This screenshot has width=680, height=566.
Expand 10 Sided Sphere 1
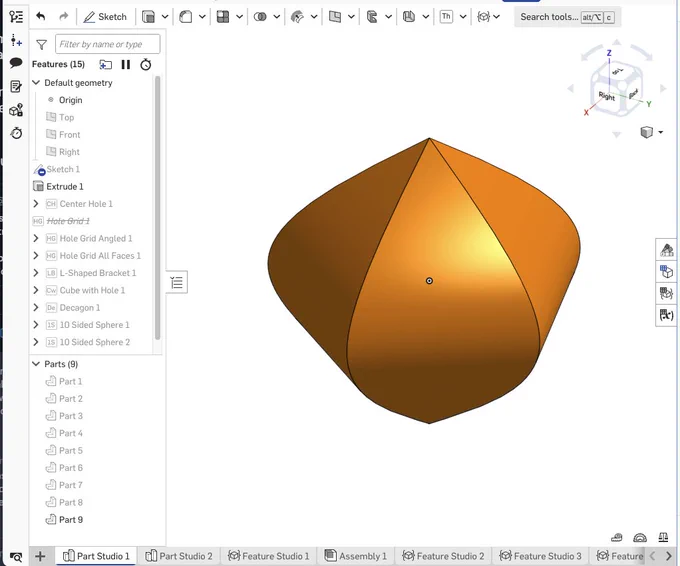point(36,325)
